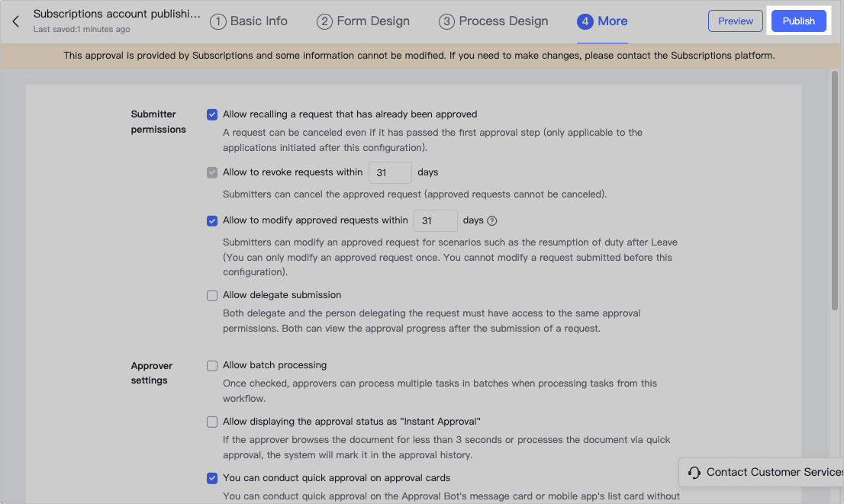This screenshot has width=844, height=504.
Task: Enable Allow delegate submission checkbox
Action: (x=212, y=295)
